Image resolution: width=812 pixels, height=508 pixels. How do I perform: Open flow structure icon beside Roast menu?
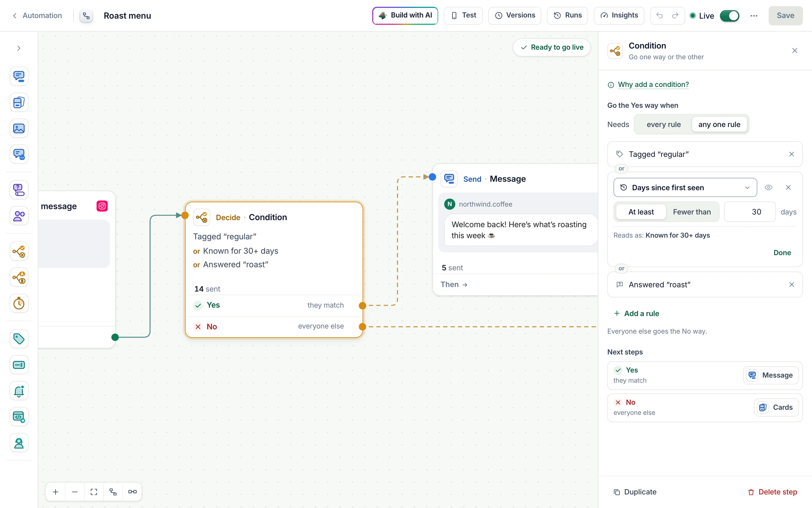coord(86,16)
